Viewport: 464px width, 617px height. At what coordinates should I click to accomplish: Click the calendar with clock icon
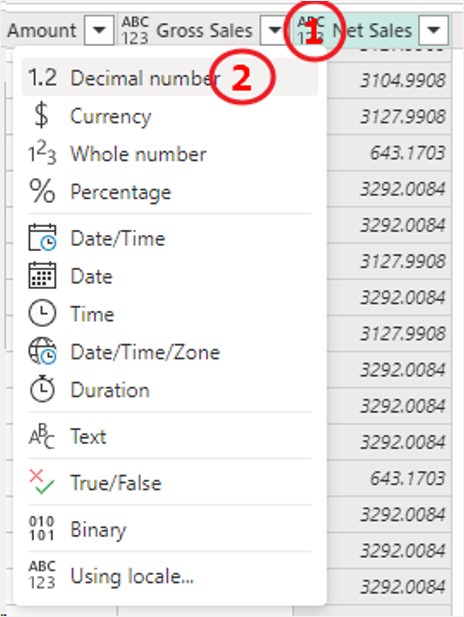[x=42, y=237]
